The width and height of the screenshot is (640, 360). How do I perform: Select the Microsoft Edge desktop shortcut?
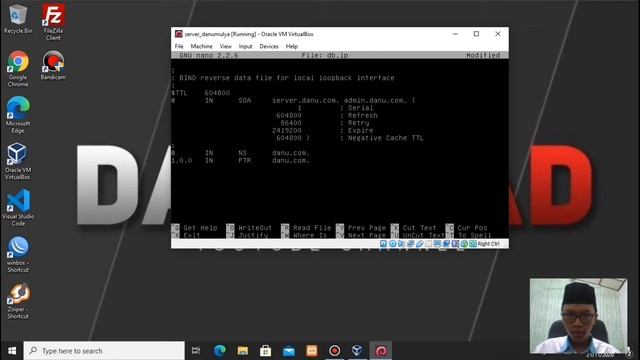click(18, 115)
